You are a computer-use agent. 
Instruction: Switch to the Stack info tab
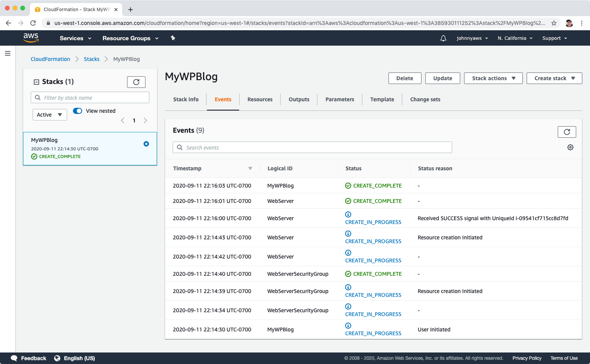click(186, 99)
